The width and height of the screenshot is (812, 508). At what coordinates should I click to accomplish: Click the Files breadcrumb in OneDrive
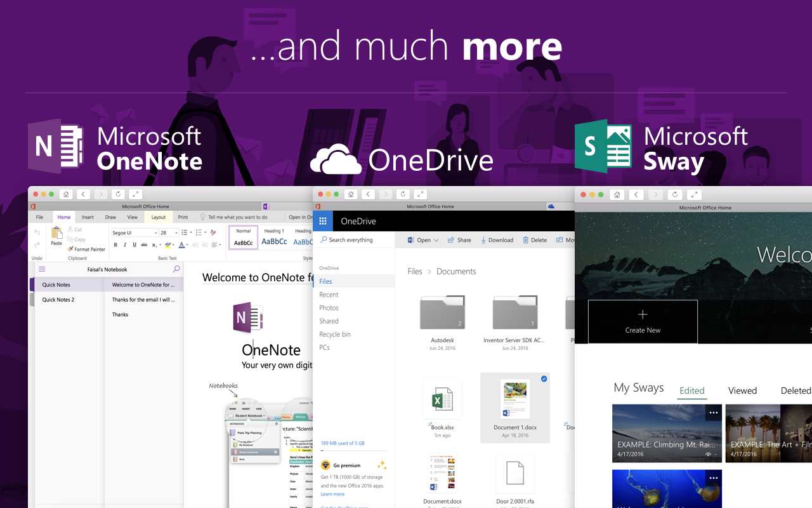[415, 271]
